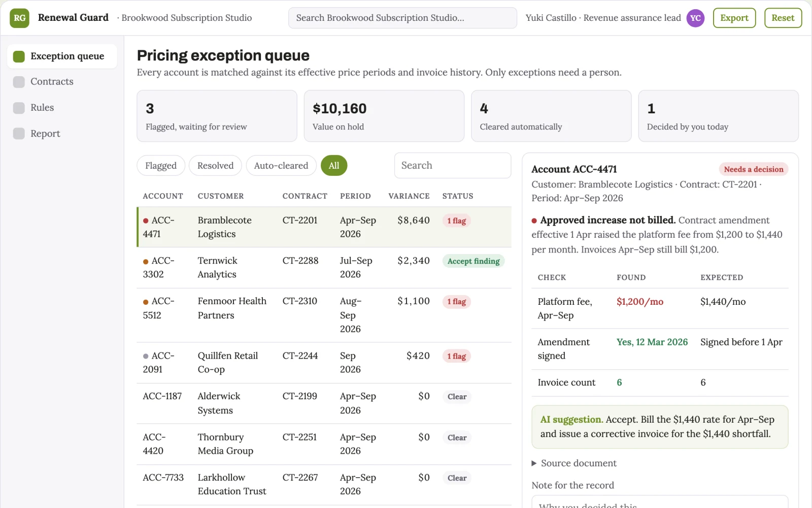Select the Quillfen Retail Co-op row
Viewport: 812px width, 508px height.
point(324,363)
